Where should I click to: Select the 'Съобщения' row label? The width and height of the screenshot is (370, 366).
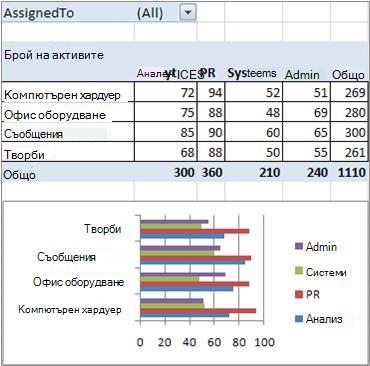coord(68,132)
